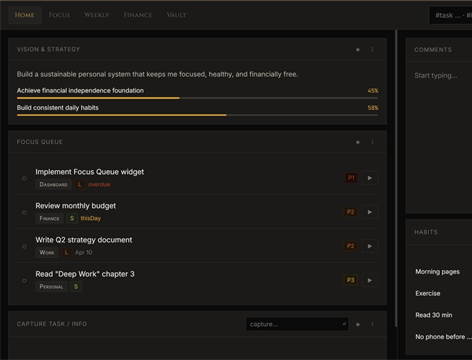Click the Finance tag on budget task
The height and width of the screenshot is (360, 472).
(x=49, y=219)
